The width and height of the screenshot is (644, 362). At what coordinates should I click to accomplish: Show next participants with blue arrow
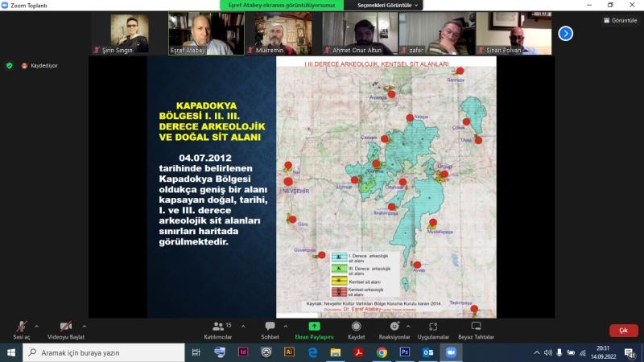pyautogui.click(x=565, y=33)
